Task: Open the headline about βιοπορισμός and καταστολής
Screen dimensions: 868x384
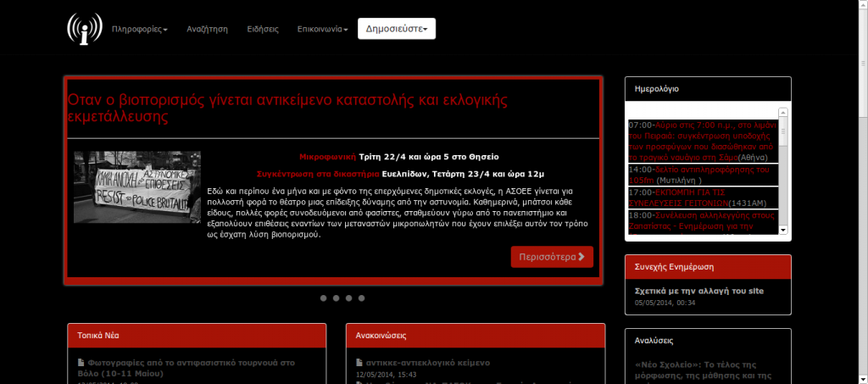Action: tap(287, 109)
